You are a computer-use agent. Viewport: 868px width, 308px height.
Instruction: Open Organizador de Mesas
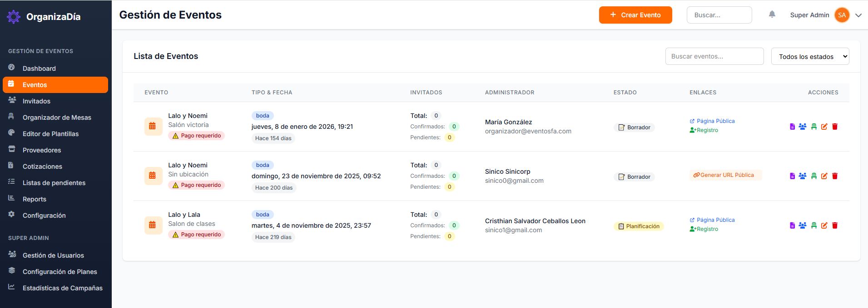coord(55,117)
